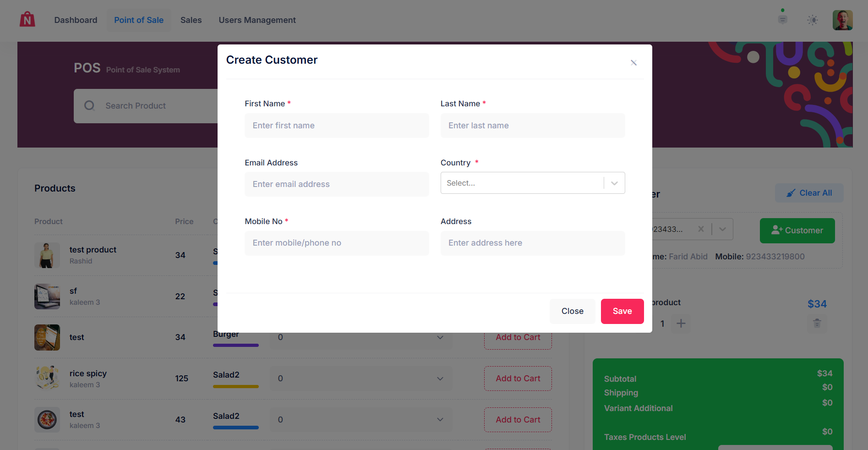
Task: Open the customer selector dropdown arrow
Action: click(722, 229)
